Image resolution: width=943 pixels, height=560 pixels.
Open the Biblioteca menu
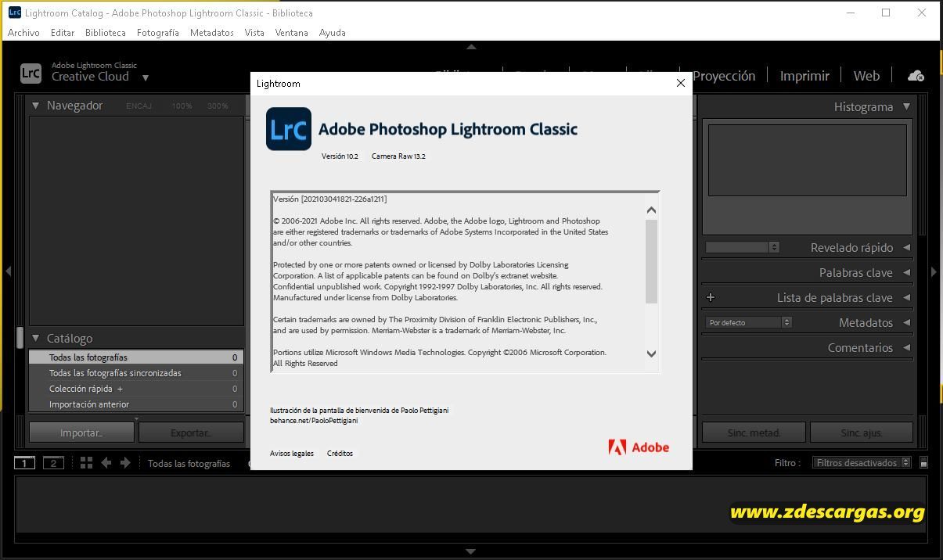[106, 33]
